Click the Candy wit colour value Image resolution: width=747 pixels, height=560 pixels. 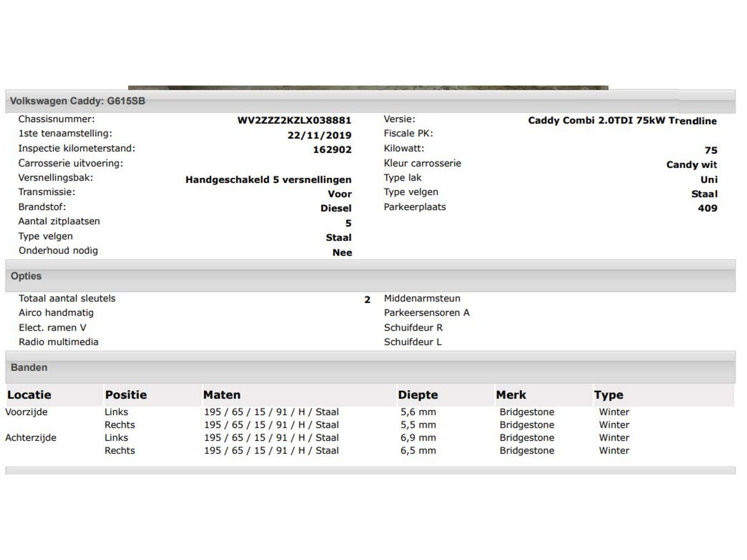[691, 165]
